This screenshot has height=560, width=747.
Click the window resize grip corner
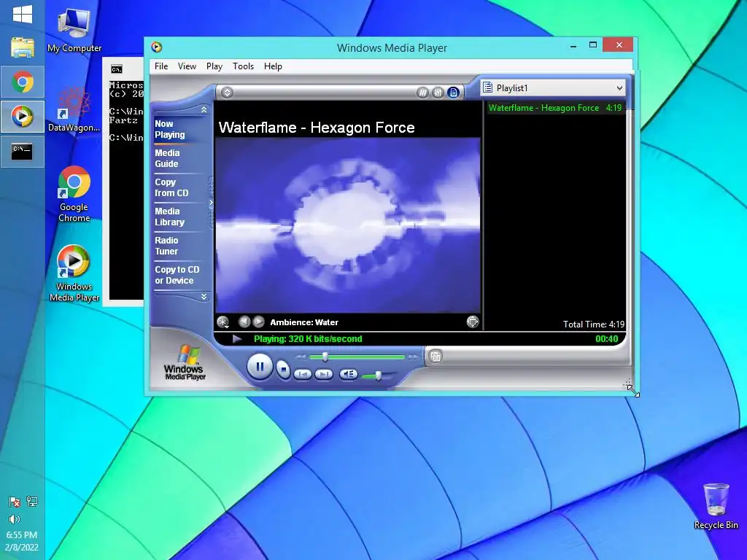coord(628,384)
